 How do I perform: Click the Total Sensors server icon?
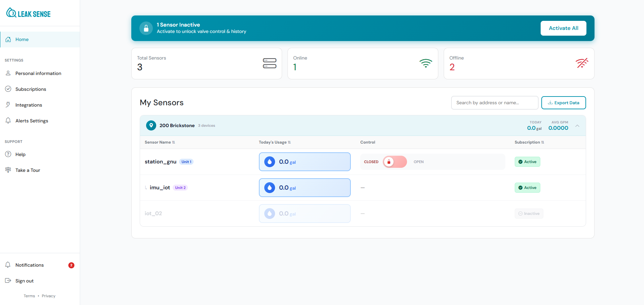pos(270,63)
